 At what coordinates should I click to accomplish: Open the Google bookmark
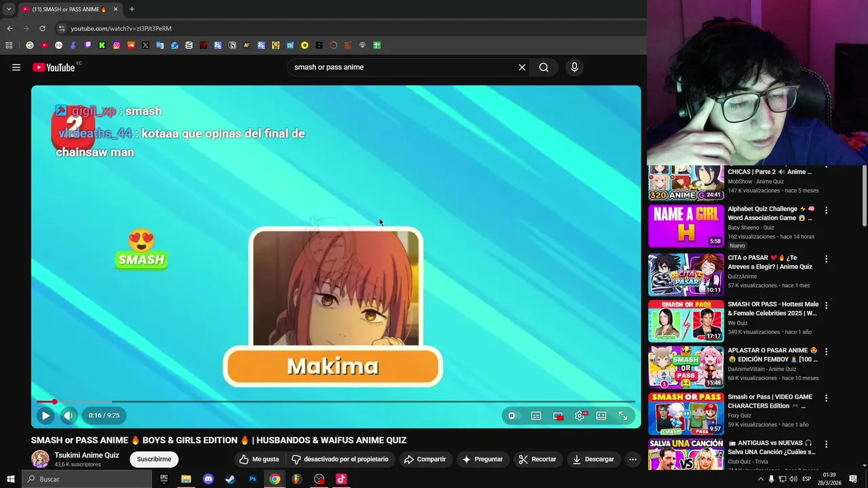[x=30, y=45]
